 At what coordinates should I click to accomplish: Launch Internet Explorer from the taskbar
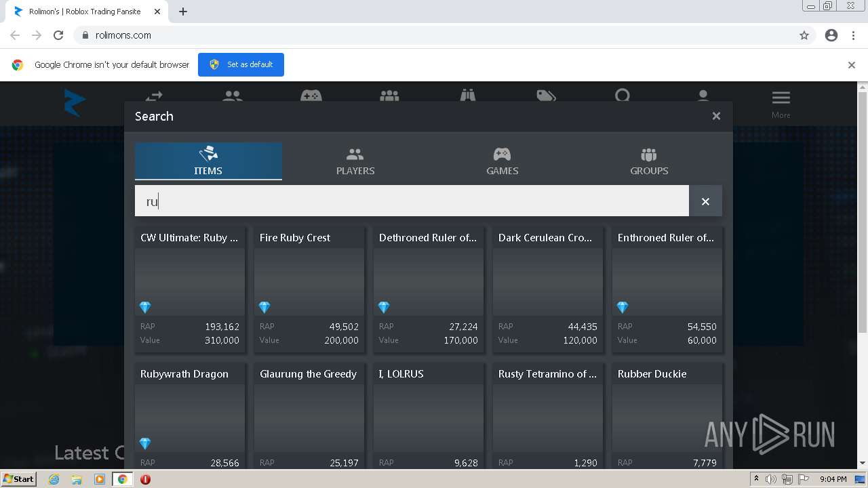click(54, 479)
